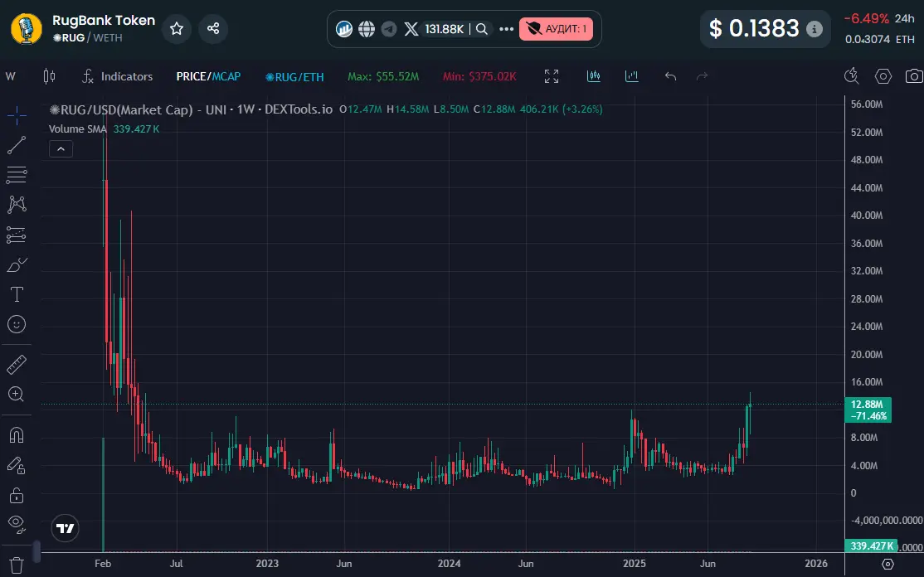Select the horizontal lines Fibonacci tool
This screenshot has width=924, height=577.
coord(17,175)
